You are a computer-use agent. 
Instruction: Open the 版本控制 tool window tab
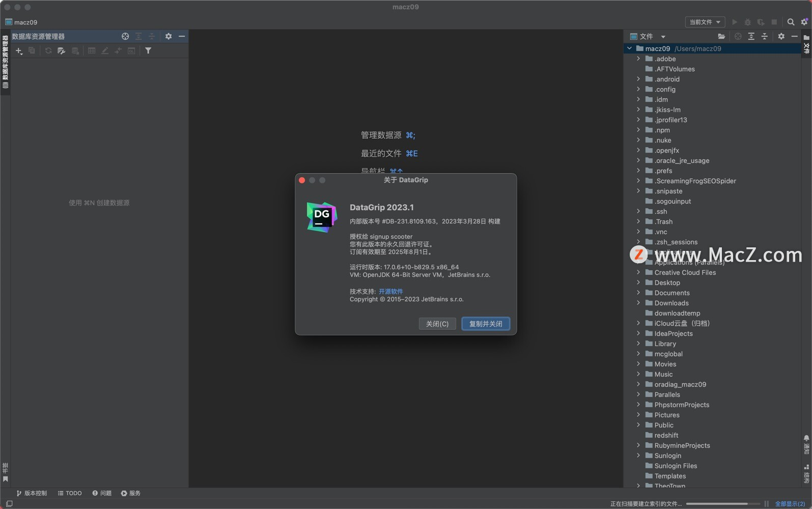(32, 493)
